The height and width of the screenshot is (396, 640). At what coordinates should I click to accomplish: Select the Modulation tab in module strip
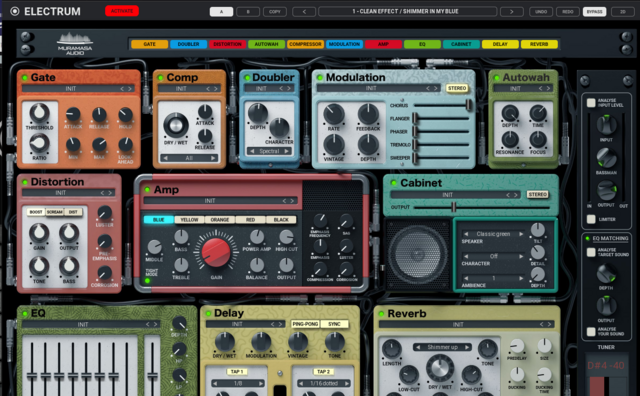click(x=344, y=44)
